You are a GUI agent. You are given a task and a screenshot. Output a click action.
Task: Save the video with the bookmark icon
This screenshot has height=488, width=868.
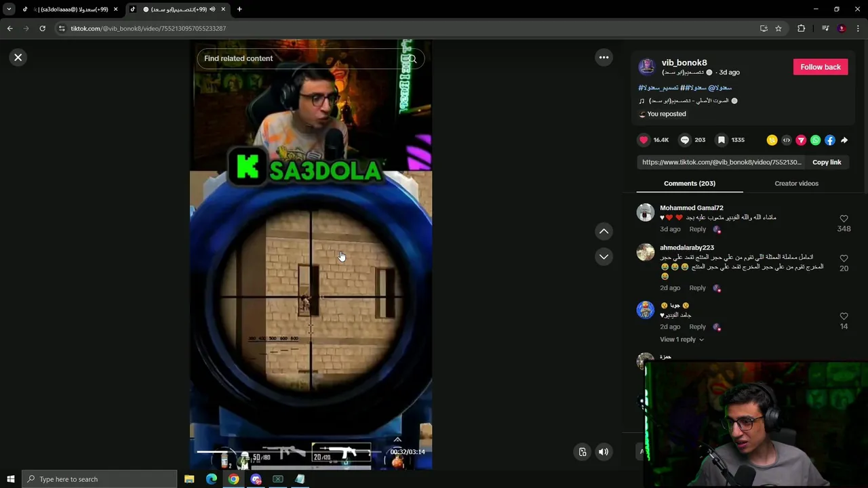click(x=722, y=140)
